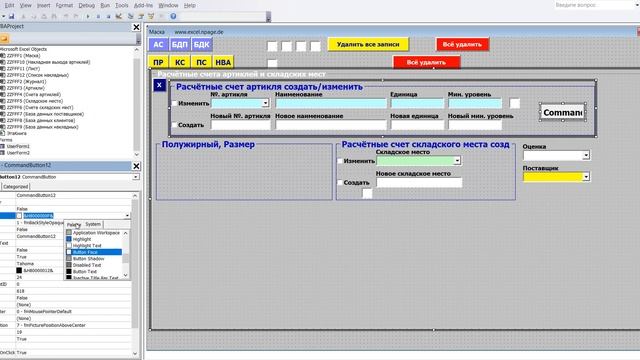
Task: Click the yellow ПР button
Action: (x=158, y=62)
